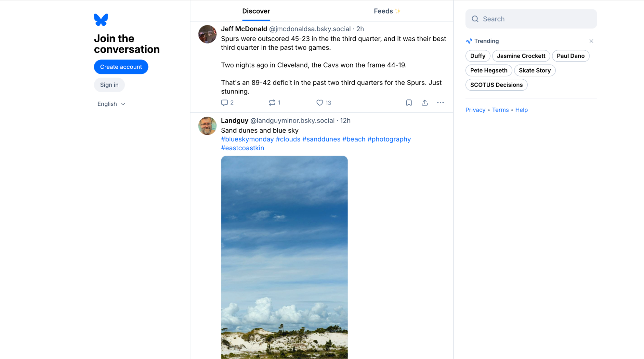Click the Create account button
Image resolution: width=644 pixels, height=359 pixels.
coord(121,67)
